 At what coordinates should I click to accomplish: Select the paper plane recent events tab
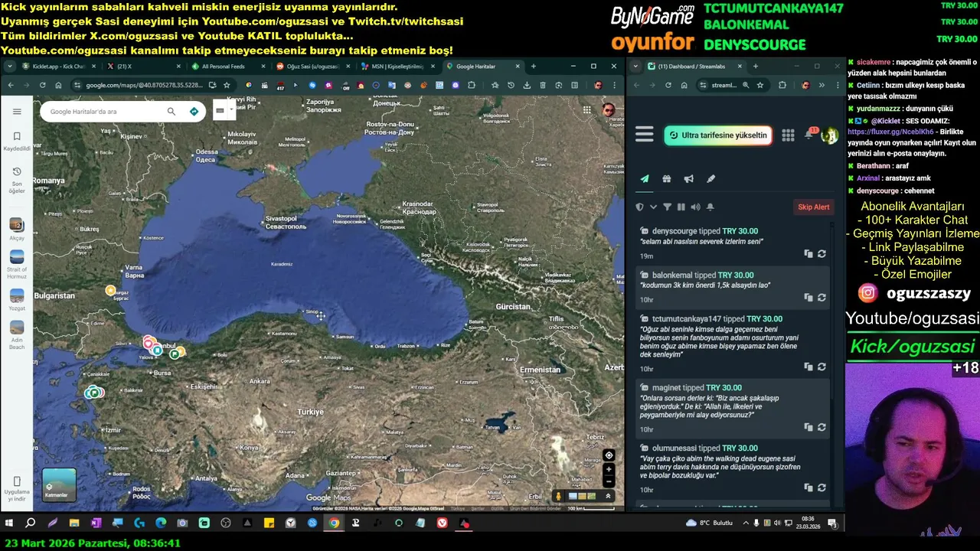645,179
